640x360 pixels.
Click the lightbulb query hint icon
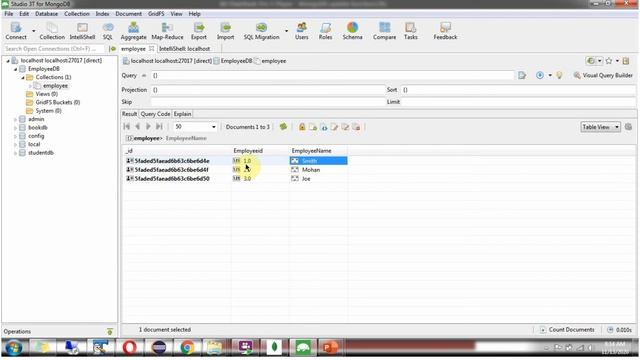point(559,76)
